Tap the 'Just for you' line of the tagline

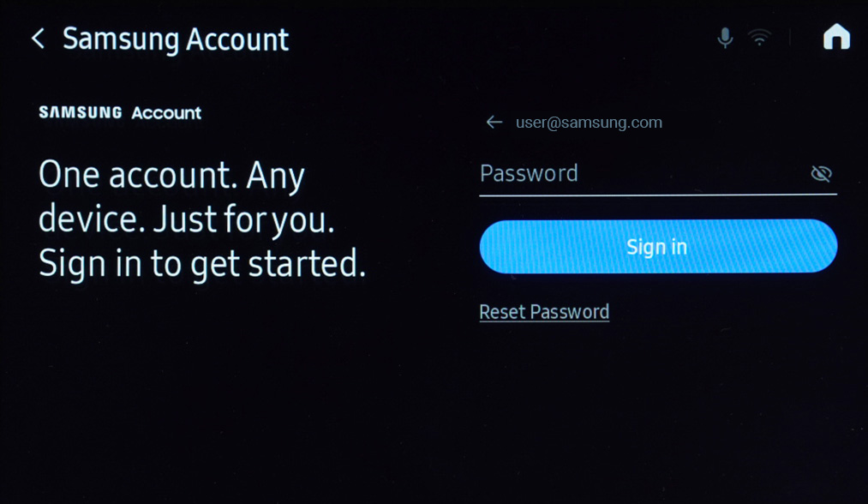tap(243, 219)
